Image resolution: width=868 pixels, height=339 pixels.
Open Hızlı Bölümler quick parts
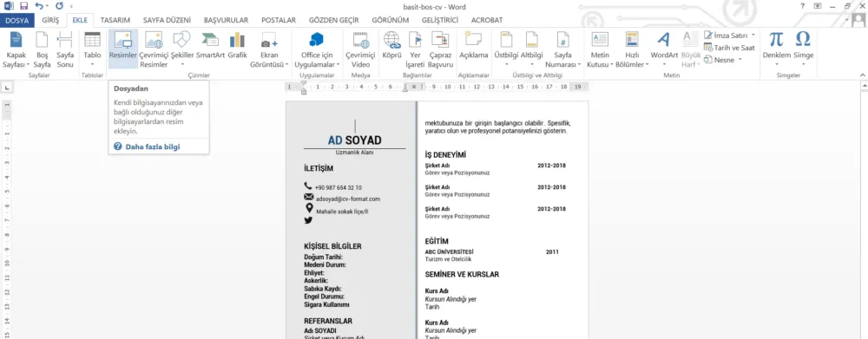(632, 49)
